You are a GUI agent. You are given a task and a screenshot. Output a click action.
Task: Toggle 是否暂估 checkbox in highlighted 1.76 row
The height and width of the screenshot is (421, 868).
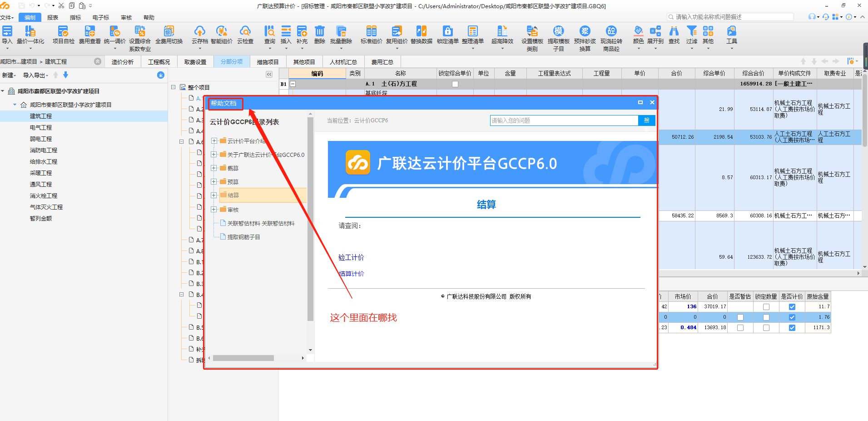point(740,317)
